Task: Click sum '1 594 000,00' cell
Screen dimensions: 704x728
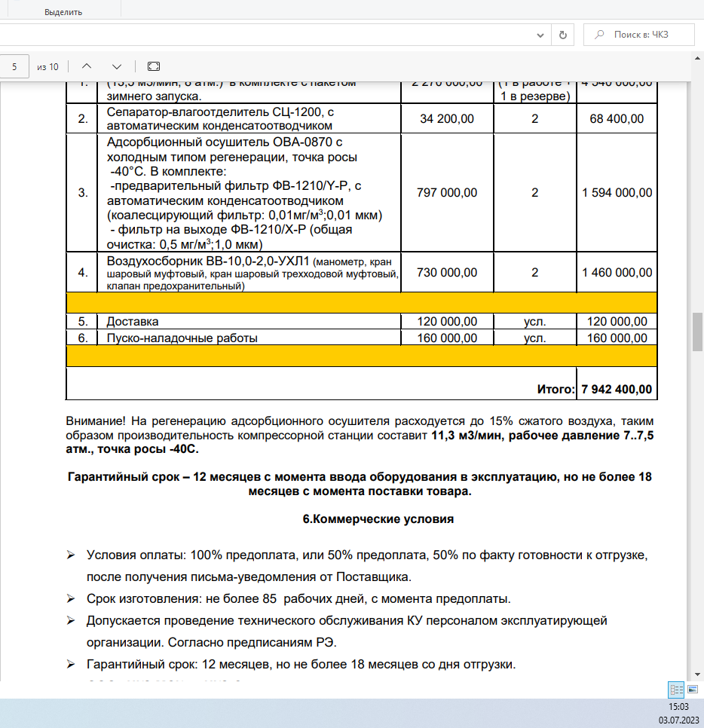Action: click(617, 193)
